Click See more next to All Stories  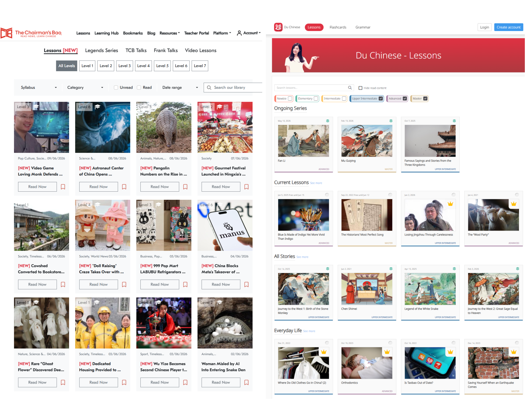tap(302, 257)
